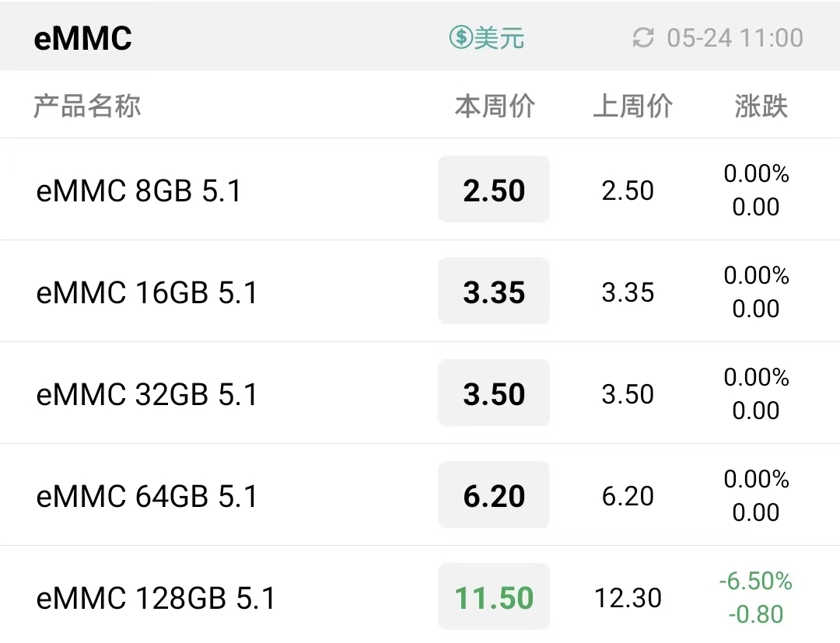The image size is (840, 643).
Task: Click the 涨跌 column header
Action: point(761,106)
